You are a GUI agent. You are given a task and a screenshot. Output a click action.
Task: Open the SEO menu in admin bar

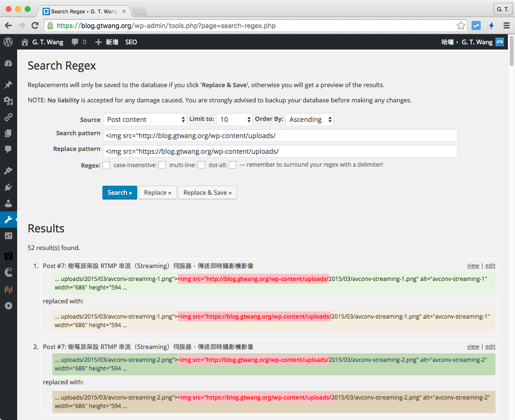[131, 42]
